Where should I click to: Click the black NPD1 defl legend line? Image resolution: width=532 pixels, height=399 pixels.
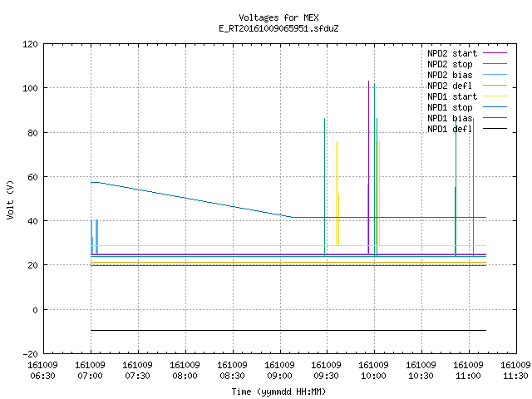(495, 129)
